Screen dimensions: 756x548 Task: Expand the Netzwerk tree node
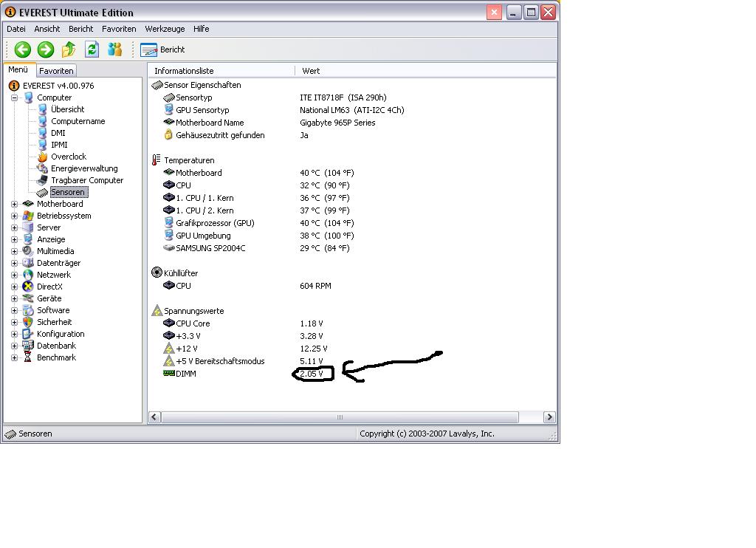point(15,275)
